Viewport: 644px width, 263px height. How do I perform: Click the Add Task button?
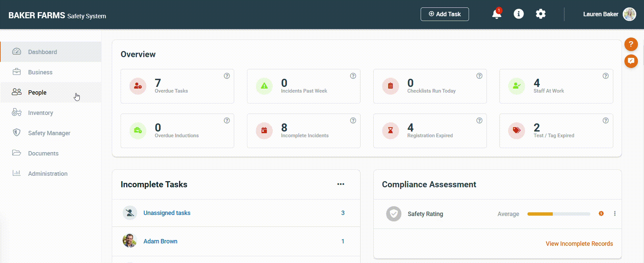444,14
